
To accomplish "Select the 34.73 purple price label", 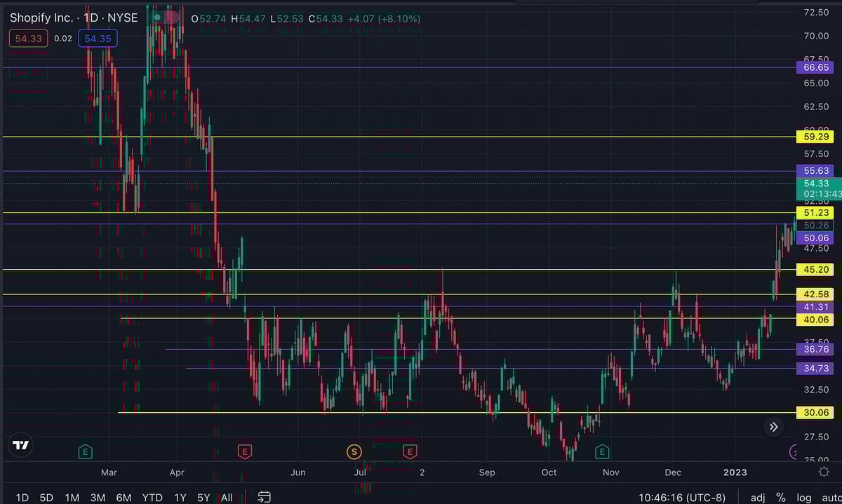I will coord(816,368).
